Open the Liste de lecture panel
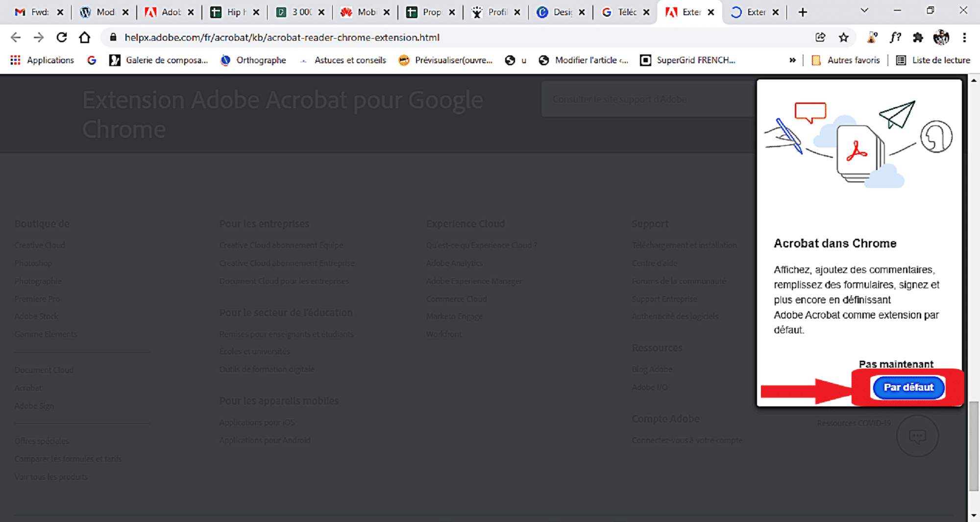Image resolution: width=980 pixels, height=522 pixels. (x=933, y=60)
